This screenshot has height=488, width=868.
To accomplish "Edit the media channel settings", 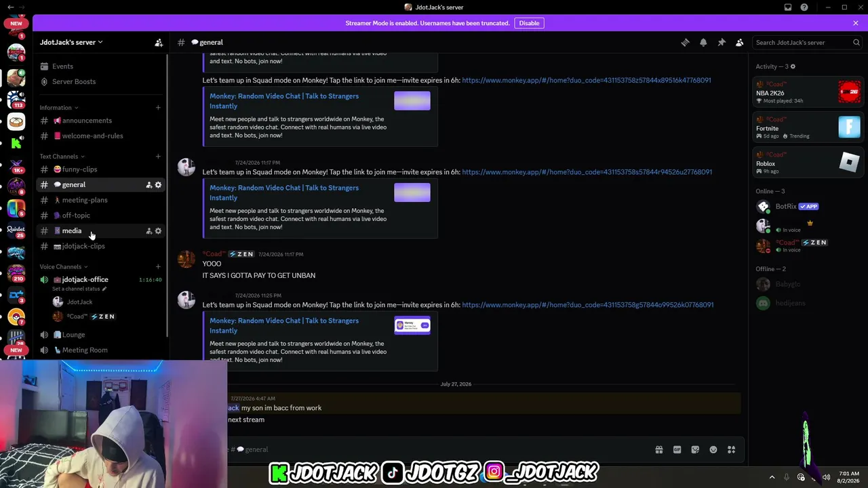I will 158,231.
